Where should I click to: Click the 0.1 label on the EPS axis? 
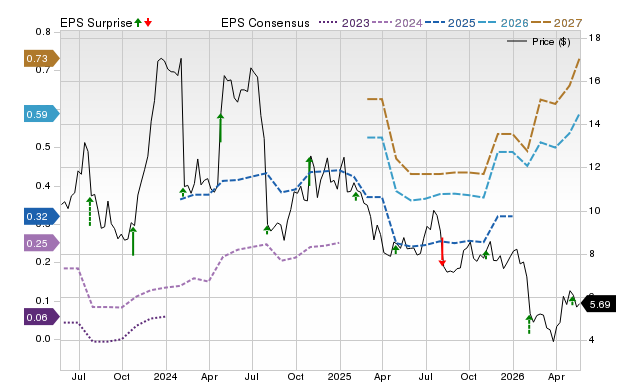[x=43, y=301]
